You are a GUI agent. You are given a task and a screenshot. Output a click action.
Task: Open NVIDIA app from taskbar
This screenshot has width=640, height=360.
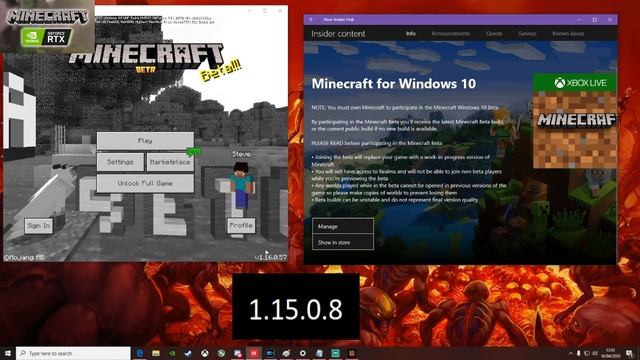pos(172,353)
